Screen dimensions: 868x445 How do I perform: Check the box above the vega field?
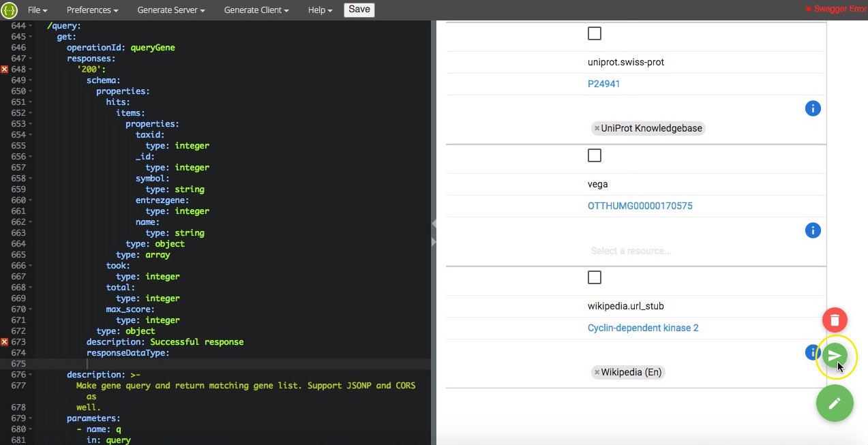pos(595,155)
